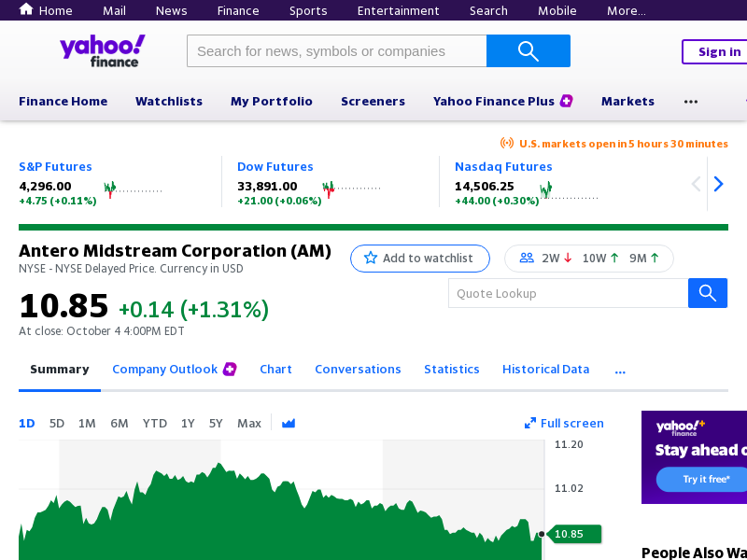747x560 pixels.
Task: Select the 1D chart range
Action: [27, 424]
